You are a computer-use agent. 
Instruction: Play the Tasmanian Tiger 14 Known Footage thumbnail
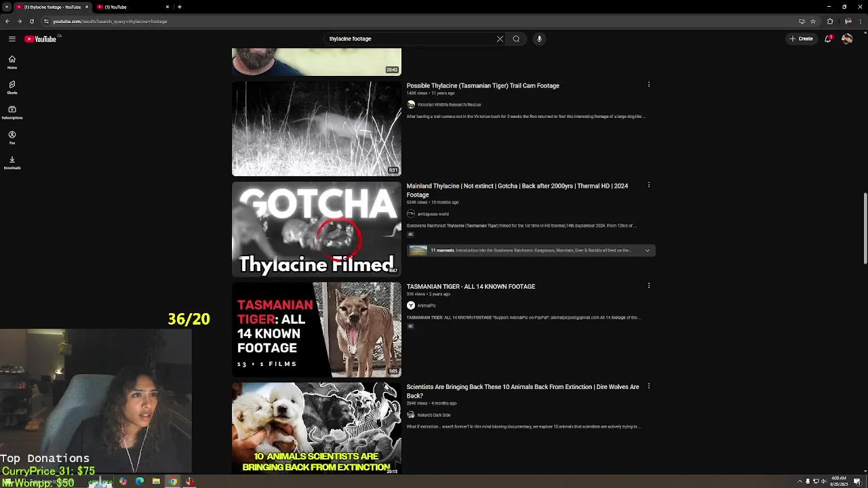tap(317, 329)
